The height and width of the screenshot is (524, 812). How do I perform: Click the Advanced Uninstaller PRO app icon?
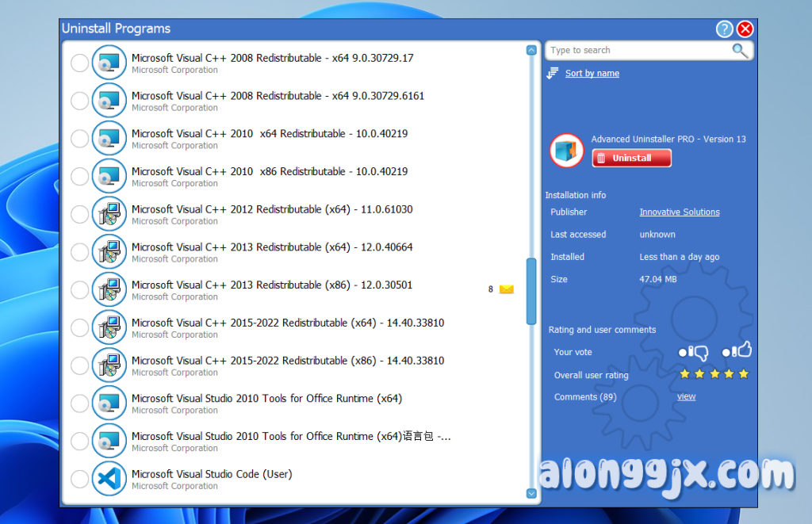[568, 151]
